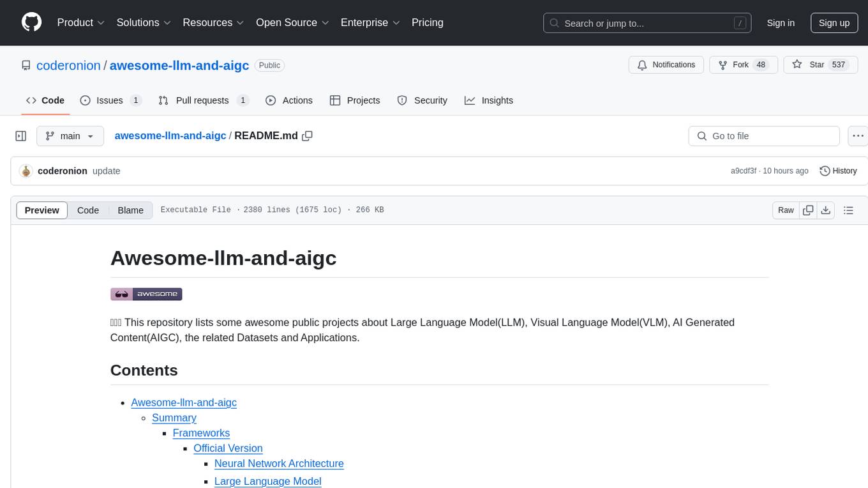
Task: Open the awesome-llm-and-aigc repository title link
Action: coord(179,65)
